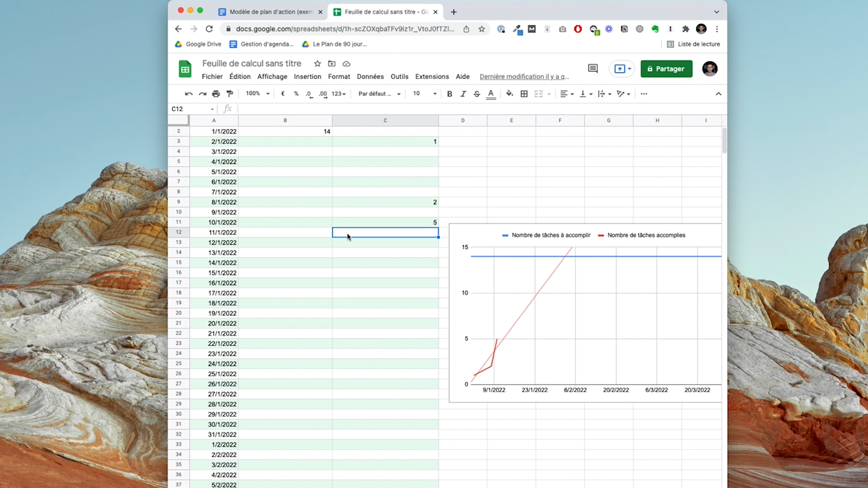Click the green Partager button

666,69
